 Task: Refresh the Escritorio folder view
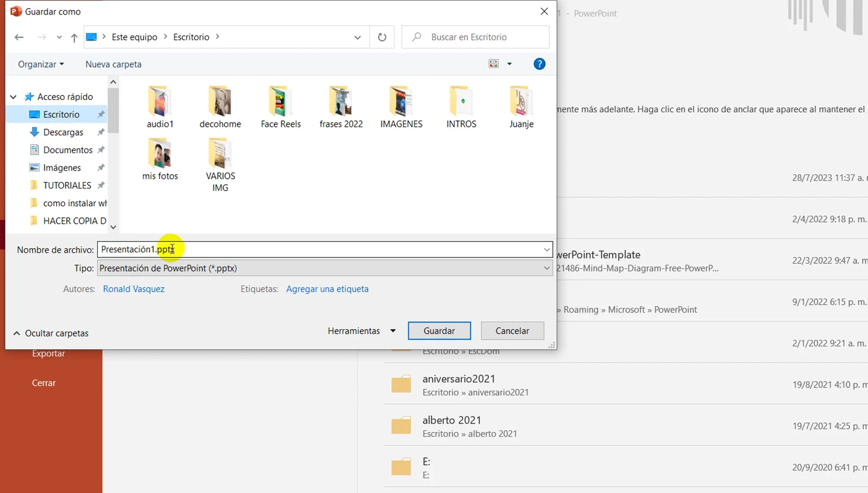[382, 37]
